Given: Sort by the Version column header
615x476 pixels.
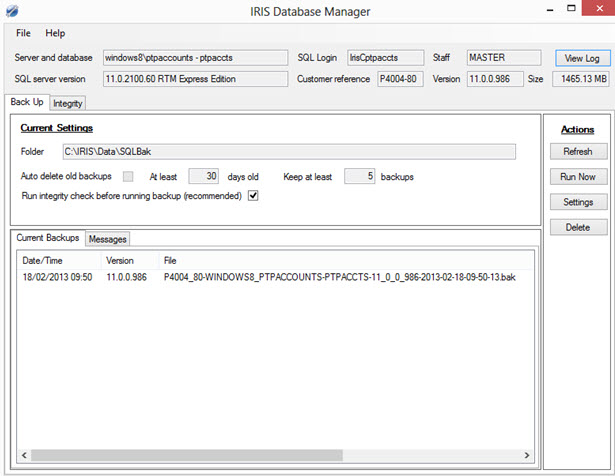Looking at the screenshot, I should pyautogui.click(x=130, y=261).
